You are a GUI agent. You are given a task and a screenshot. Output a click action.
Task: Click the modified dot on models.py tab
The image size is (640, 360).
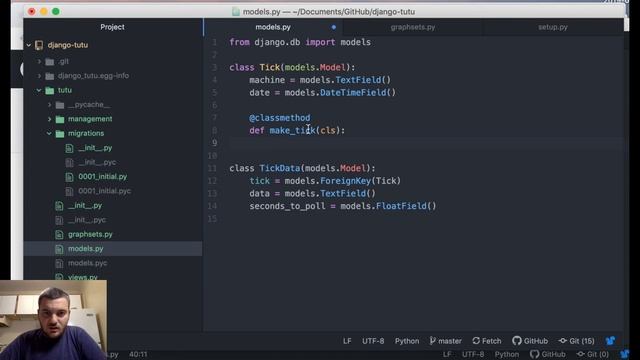pyautogui.click(x=333, y=27)
